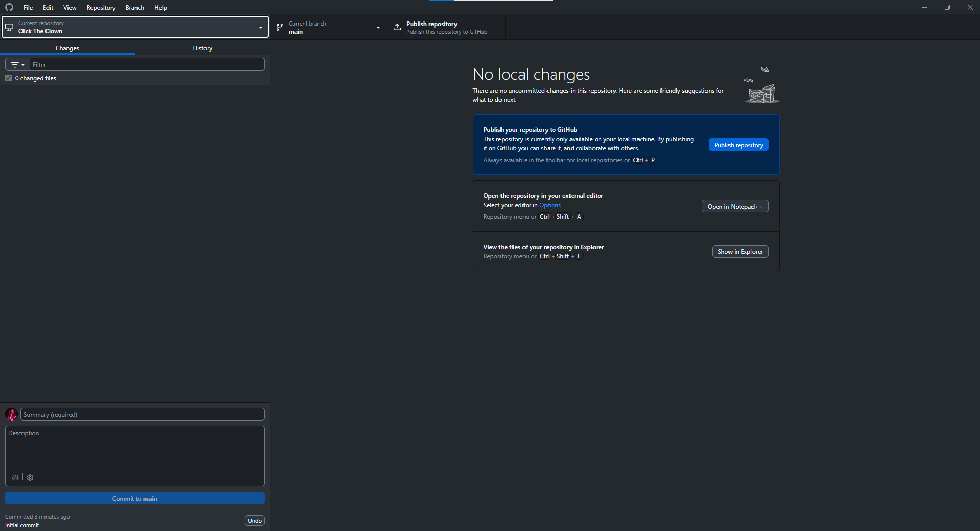This screenshot has width=980, height=531.
Task: Click the Committed 3 minutes ago text
Action: click(37, 517)
